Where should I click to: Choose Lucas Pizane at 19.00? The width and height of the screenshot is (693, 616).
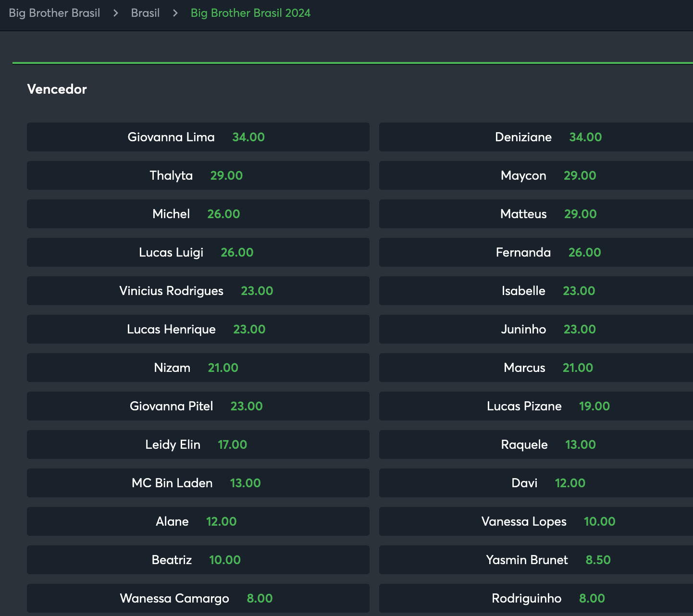(x=536, y=406)
